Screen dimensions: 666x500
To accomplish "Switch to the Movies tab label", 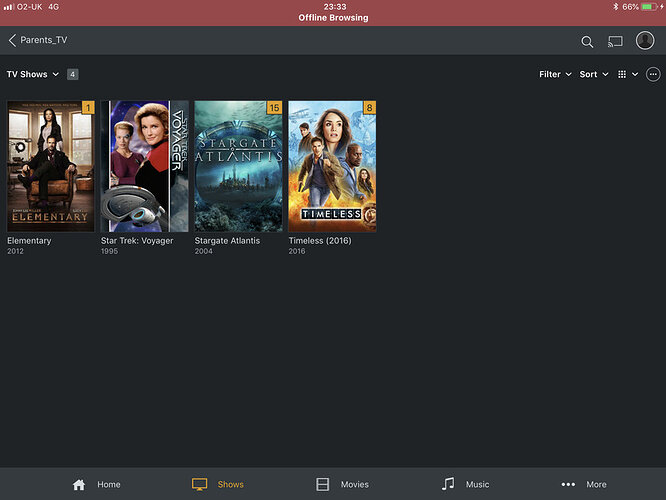I will (355, 484).
